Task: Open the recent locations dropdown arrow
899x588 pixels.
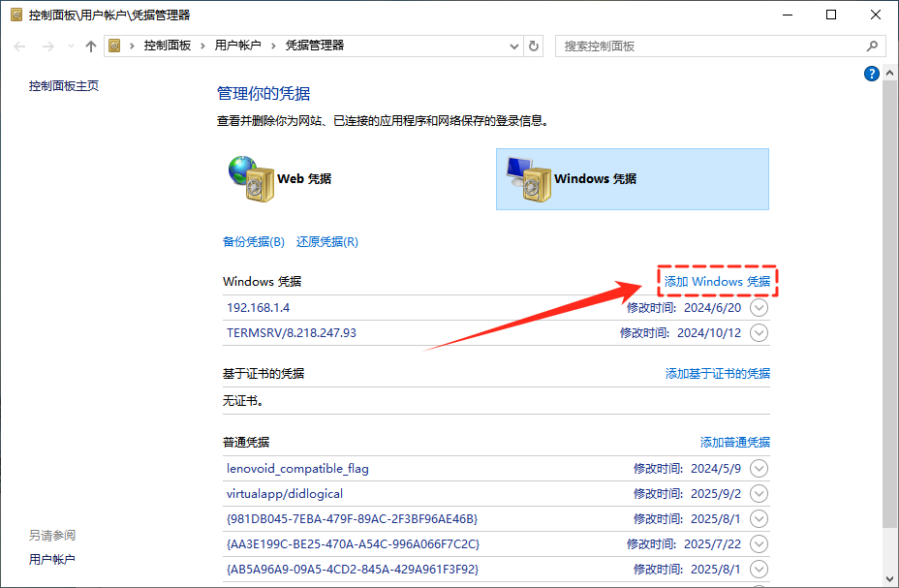Action: point(71,46)
